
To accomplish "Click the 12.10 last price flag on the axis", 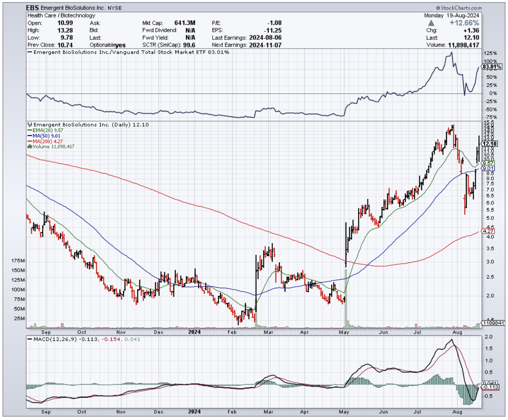I will tap(490, 144).
